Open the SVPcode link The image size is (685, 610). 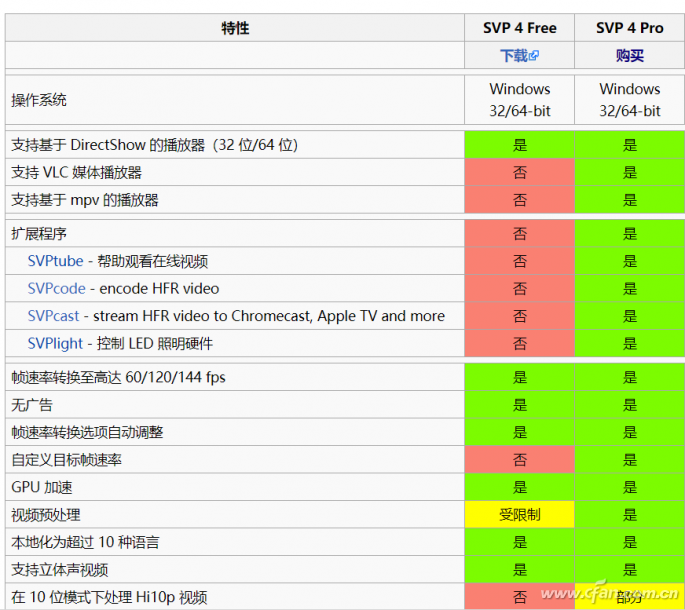tap(56, 288)
